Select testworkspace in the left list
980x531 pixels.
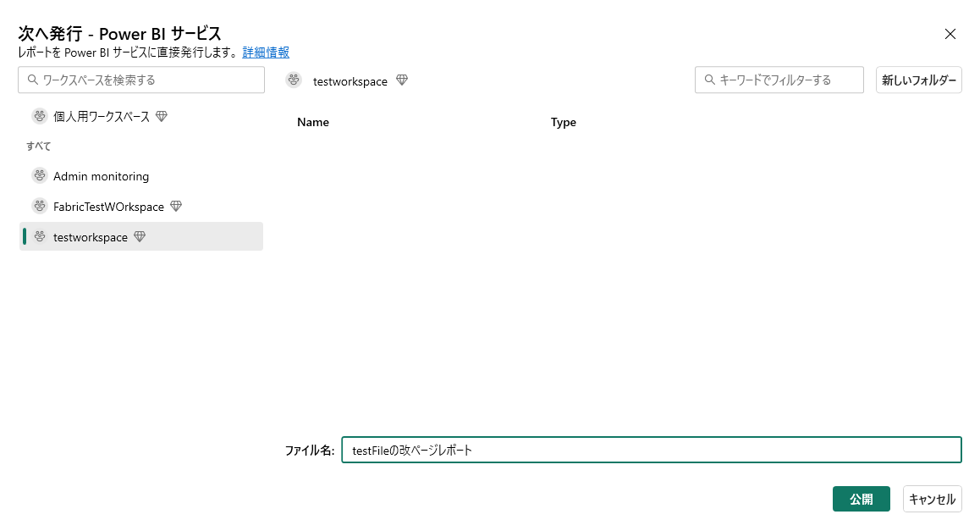[141, 236]
